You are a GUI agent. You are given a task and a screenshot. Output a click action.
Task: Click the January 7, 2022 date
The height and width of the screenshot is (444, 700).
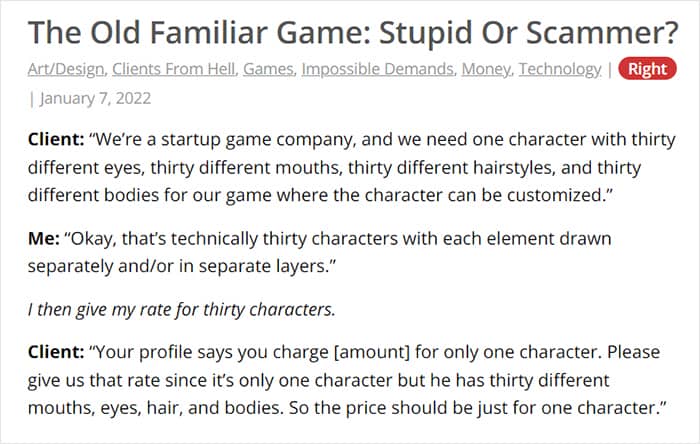[94, 98]
